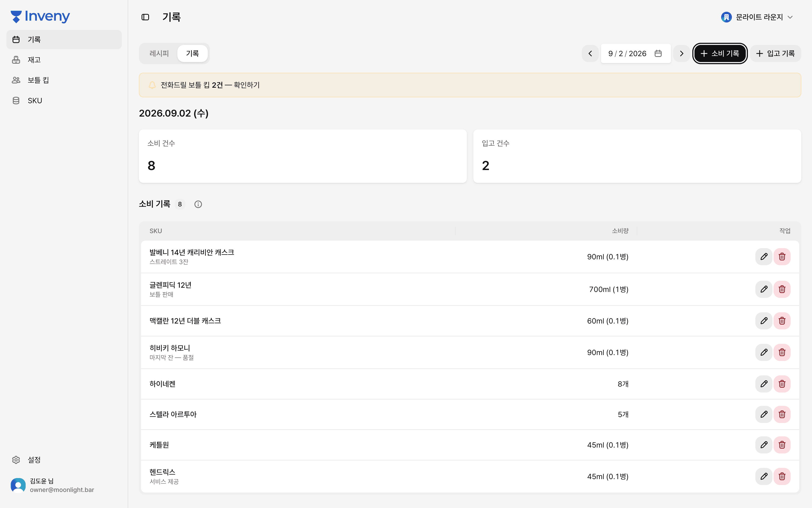Open the calendar date picker icon
Viewport: 812px width, 508px height.
[658, 53]
